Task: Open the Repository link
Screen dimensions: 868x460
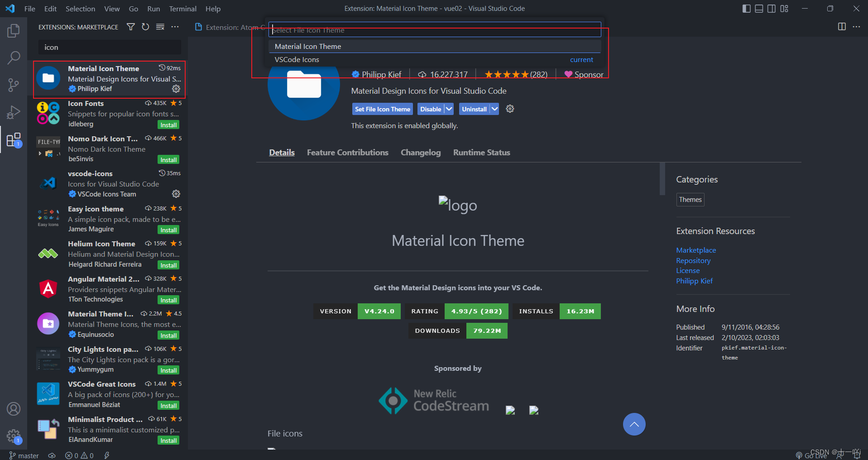Action: pos(693,260)
